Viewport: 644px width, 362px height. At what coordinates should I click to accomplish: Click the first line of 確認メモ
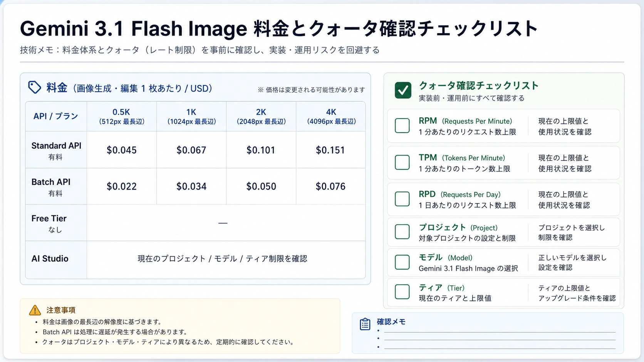500,331
